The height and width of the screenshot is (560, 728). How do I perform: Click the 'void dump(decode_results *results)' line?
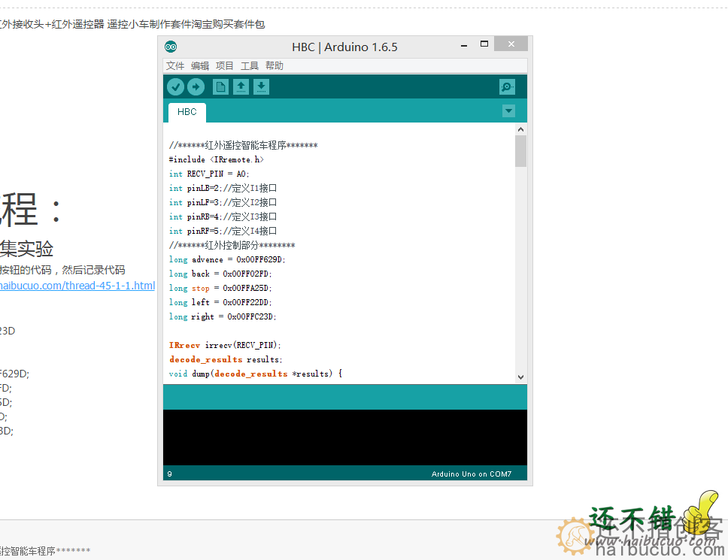click(x=256, y=374)
